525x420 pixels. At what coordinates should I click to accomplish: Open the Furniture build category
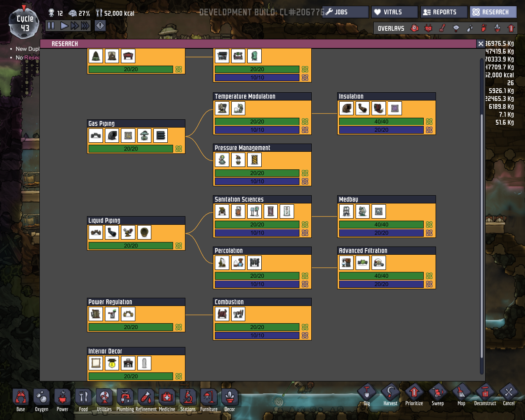pos(209,398)
